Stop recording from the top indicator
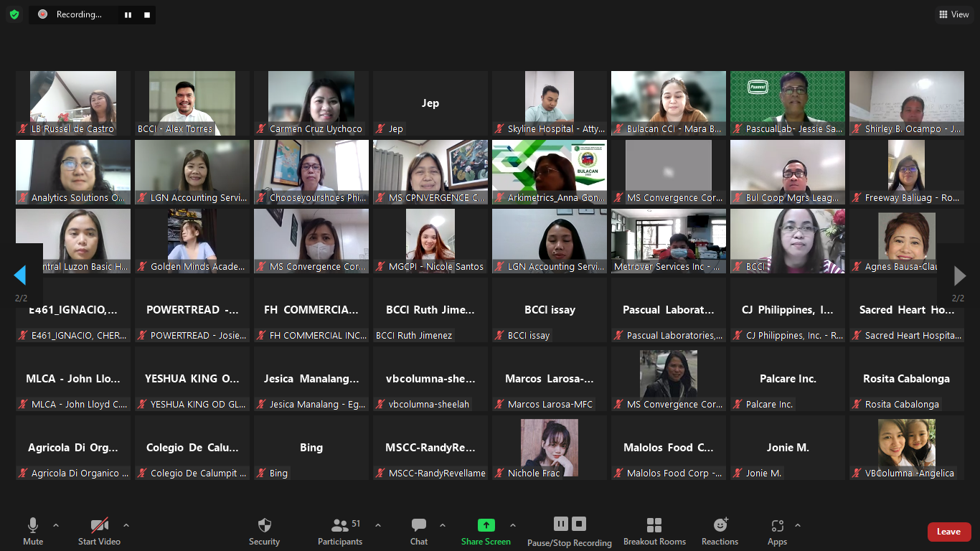Viewport: 980px width, 551px height. (147, 14)
